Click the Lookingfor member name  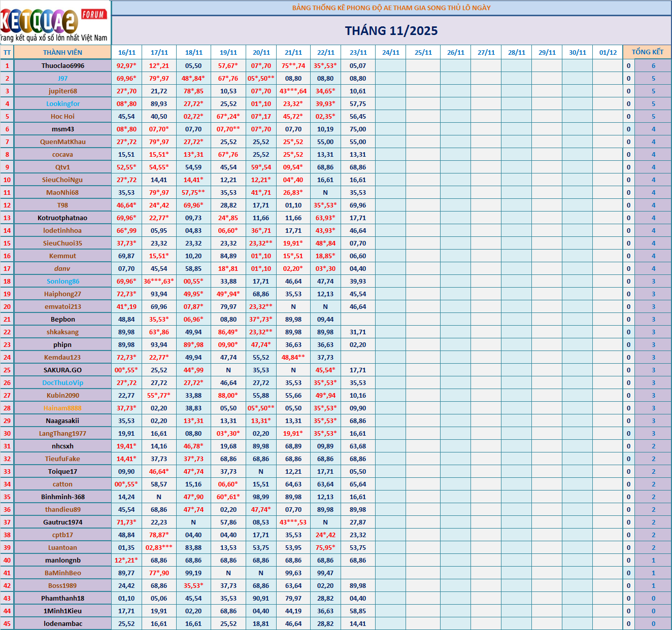pyautogui.click(x=63, y=103)
